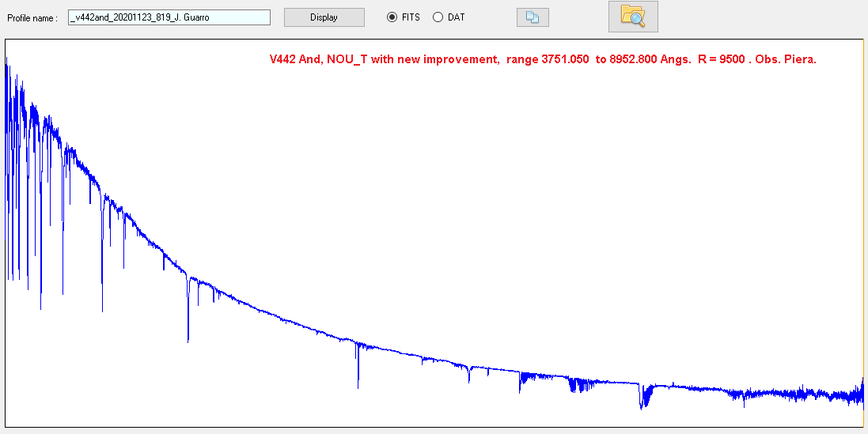
Task: Click the DAT label text
Action: (x=456, y=17)
